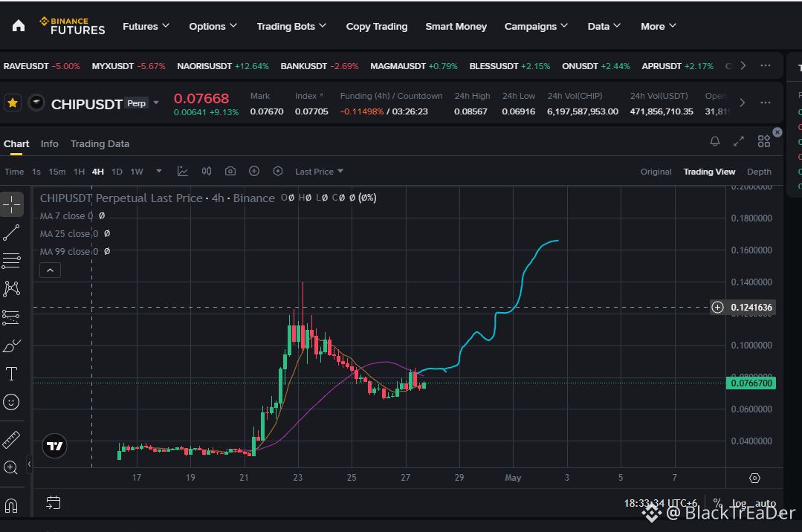Open Smart Money page
802x532 pixels.
[456, 27]
